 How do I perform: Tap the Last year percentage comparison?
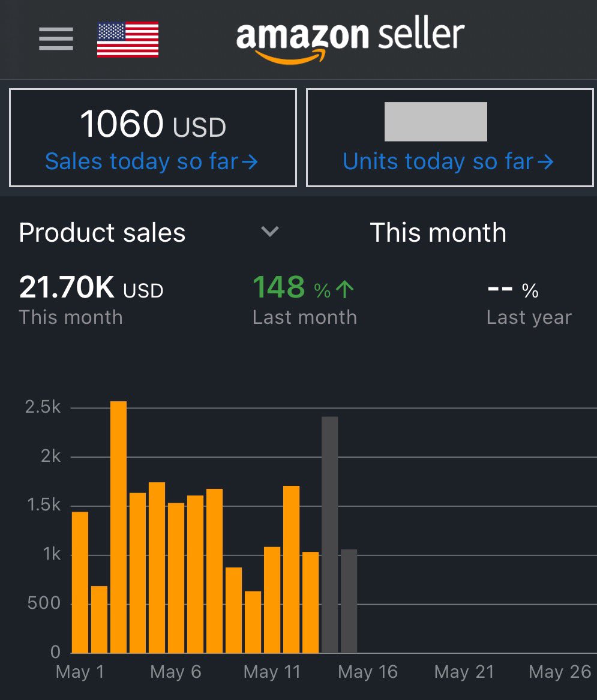529,304
